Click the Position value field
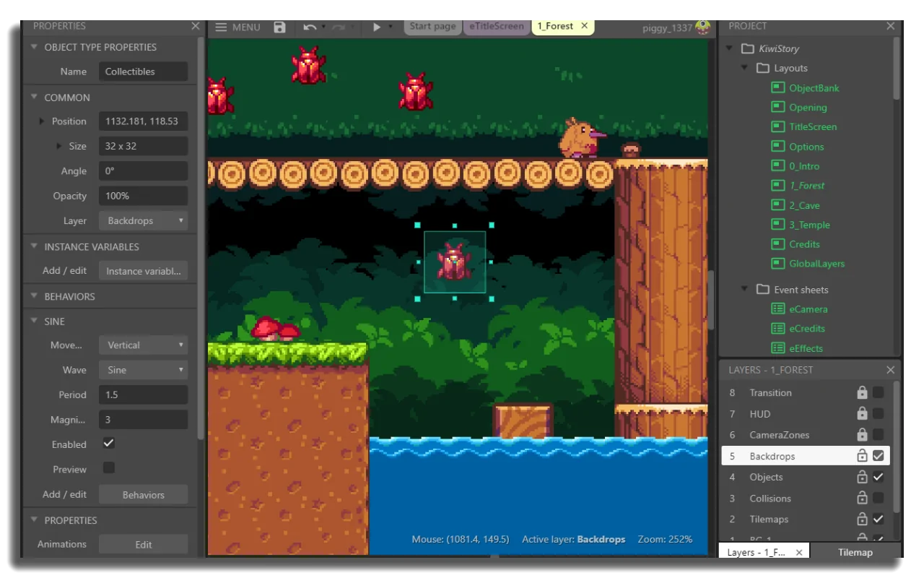Image resolution: width=924 pixels, height=578 pixels. [x=142, y=121]
